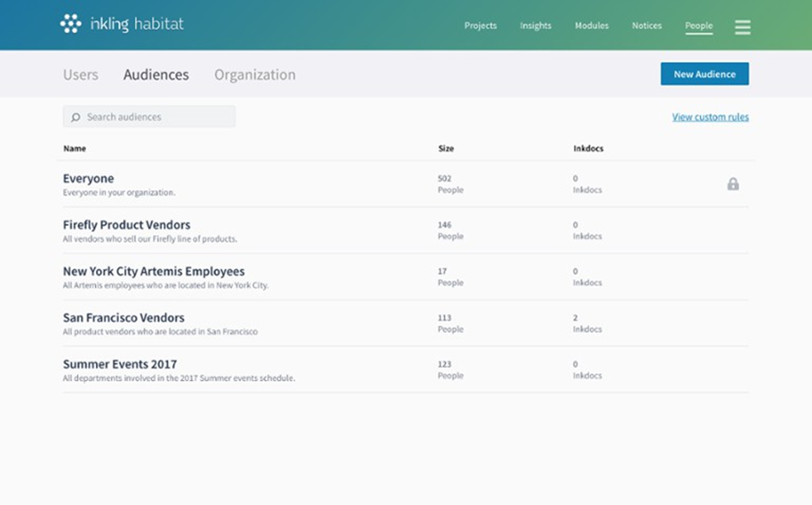Click the Inkling Habitat logo icon
This screenshot has width=812, height=505.
pyautogui.click(x=71, y=24)
